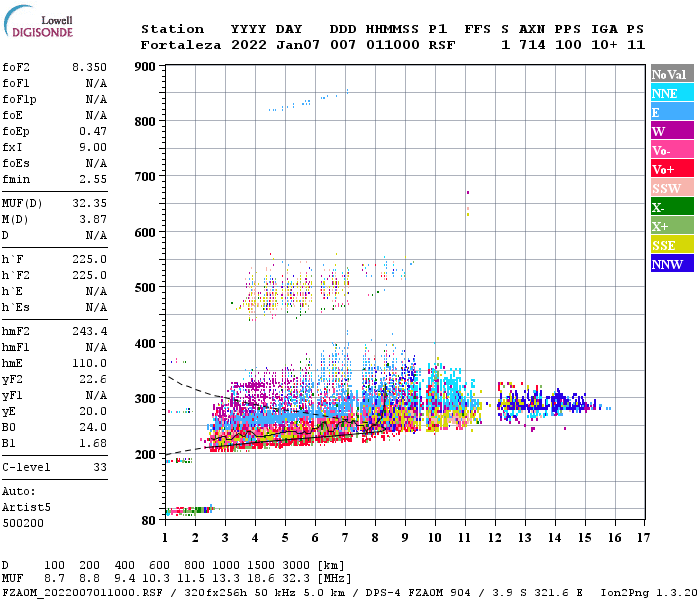The width and height of the screenshot is (700, 600).
Task: Select the W purple legend swatch
Action: pyautogui.click(x=672, y=130)
